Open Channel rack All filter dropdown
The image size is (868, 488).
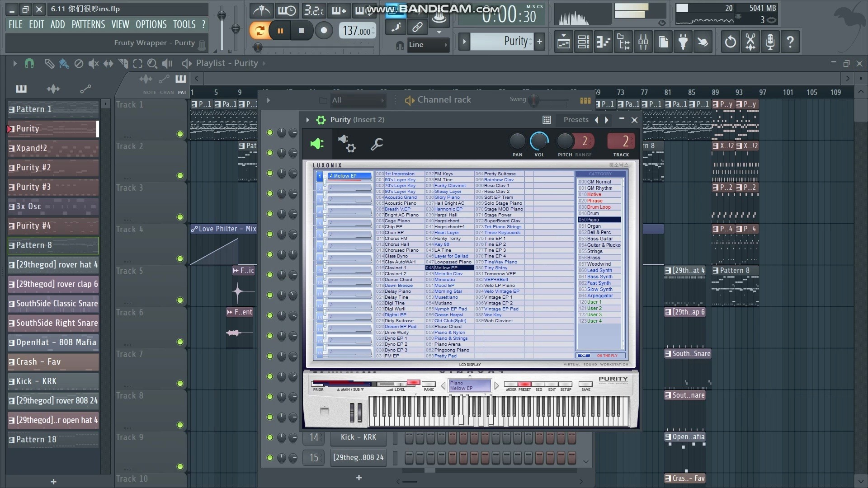pos(357,100)
